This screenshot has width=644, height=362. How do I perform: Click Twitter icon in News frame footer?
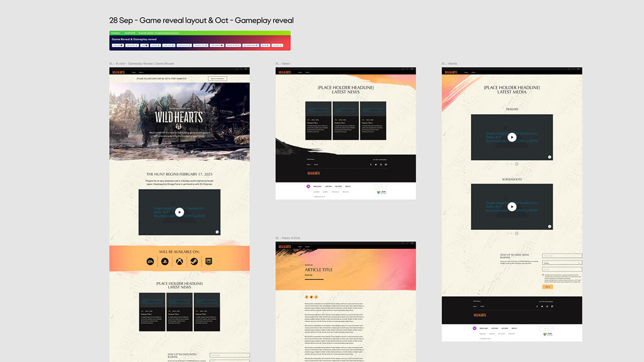point(376,164)
